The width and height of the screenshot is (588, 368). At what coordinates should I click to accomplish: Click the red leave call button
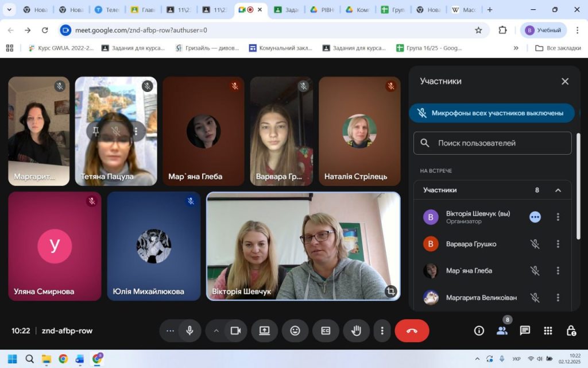pyautogui.click(x=412, y=331)
